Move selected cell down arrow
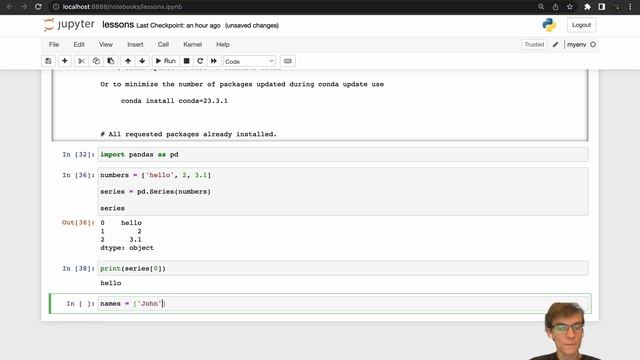This screenshot has width=640, height=360. tap(142, 61)
